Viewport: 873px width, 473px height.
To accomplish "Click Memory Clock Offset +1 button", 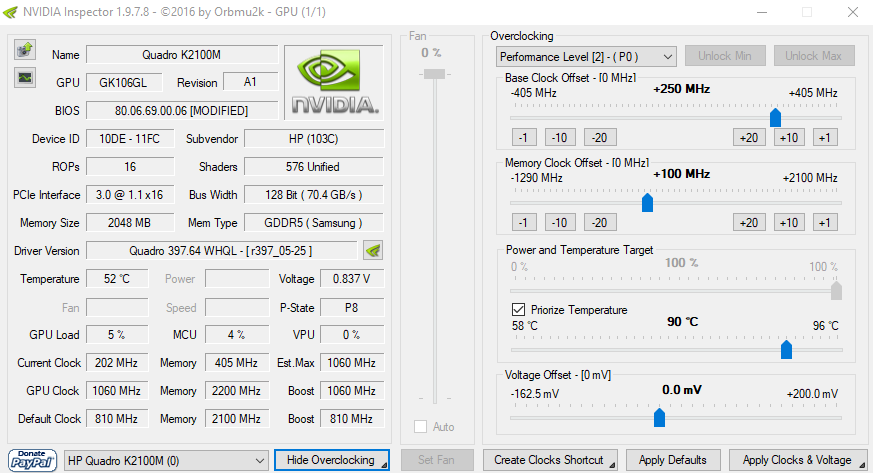I will tap(825, 223).
